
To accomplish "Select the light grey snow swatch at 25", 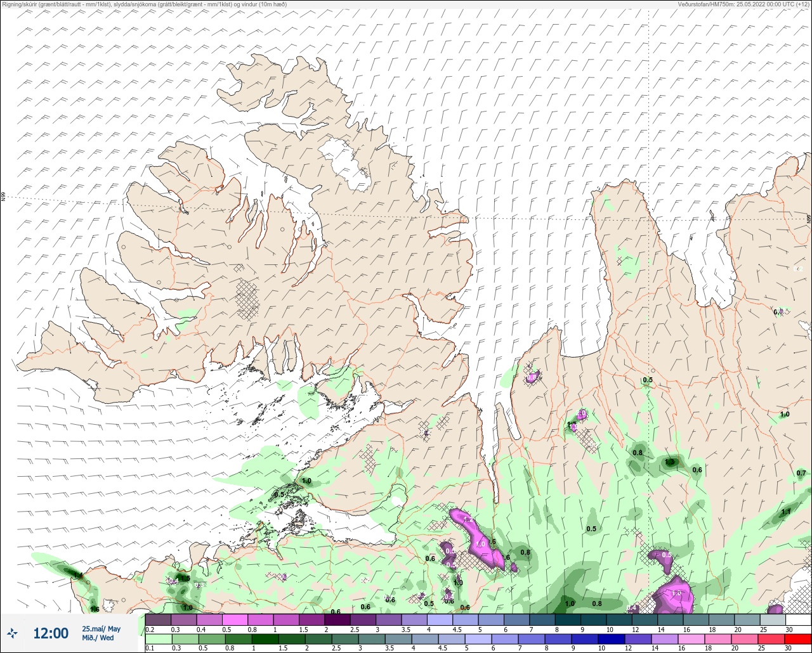I will [x=773, y=619].
